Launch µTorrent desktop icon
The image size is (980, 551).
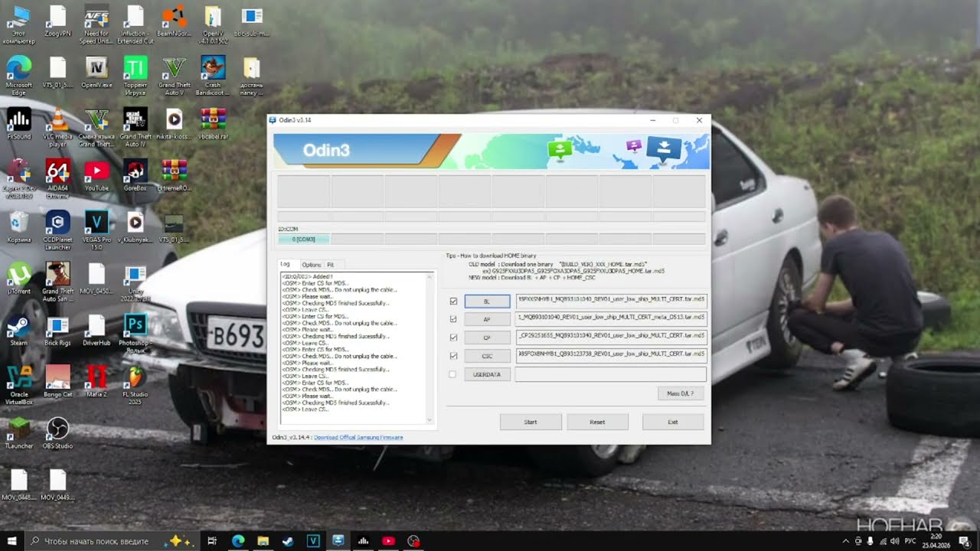point(18,279)
